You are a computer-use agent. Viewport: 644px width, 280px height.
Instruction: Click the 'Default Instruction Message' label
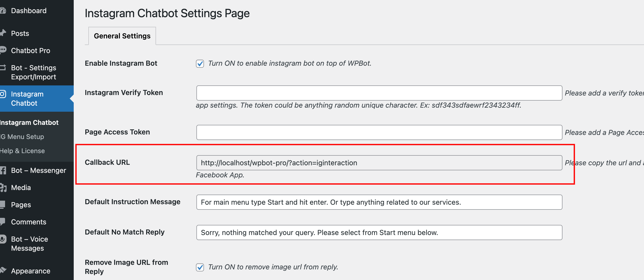(x=133, y=202)
